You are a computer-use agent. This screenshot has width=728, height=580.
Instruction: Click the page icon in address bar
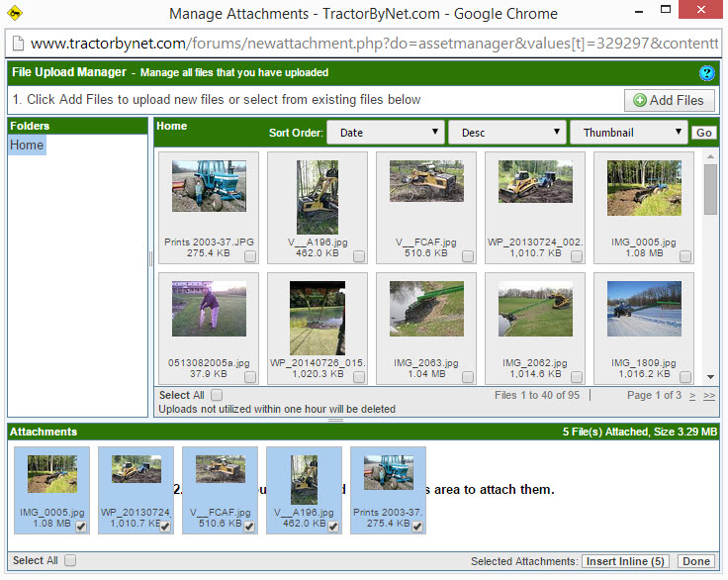tap(18, 44)
